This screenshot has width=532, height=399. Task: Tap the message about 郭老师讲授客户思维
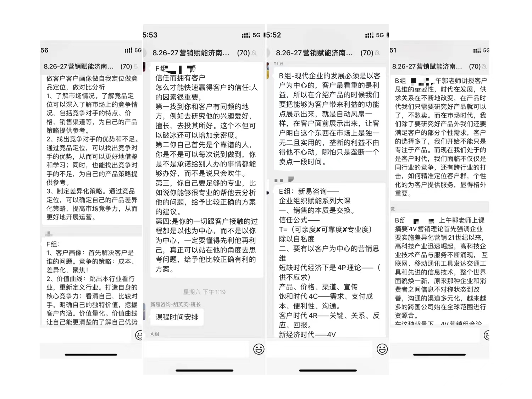(440, 137)
